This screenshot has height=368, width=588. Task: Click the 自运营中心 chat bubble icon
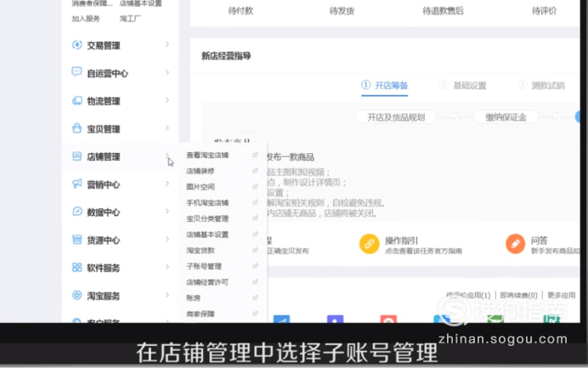[76, 71]
